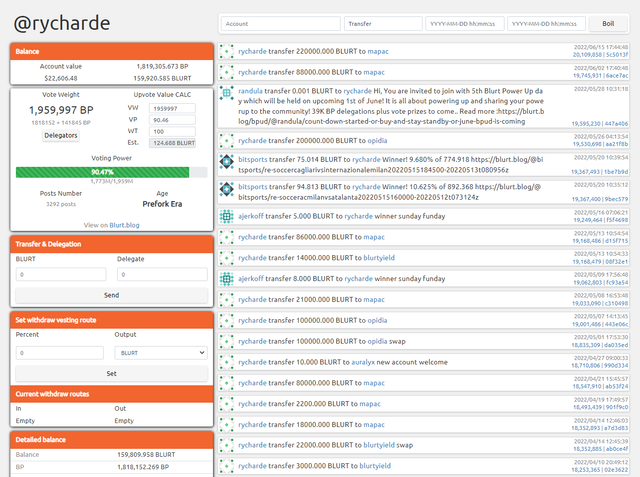Focus the Delegate amount field

(162, 274)
